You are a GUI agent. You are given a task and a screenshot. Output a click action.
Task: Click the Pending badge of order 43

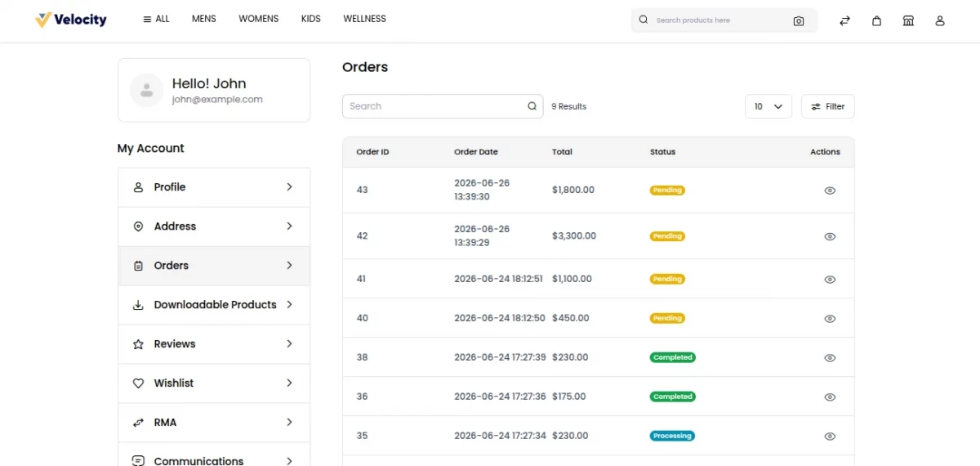(x=667, y=190)
